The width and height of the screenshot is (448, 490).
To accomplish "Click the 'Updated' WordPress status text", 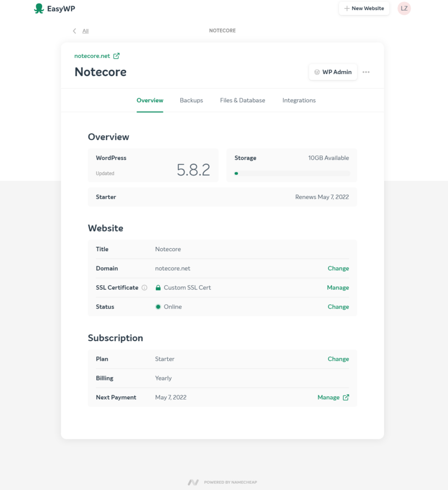I will pos(105,173).
